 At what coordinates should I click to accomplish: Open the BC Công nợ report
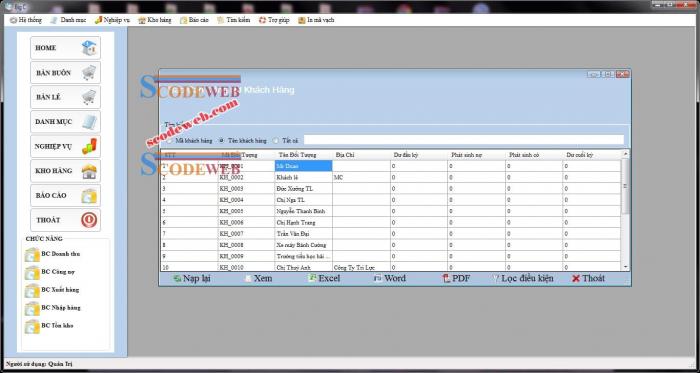[53, 272]
